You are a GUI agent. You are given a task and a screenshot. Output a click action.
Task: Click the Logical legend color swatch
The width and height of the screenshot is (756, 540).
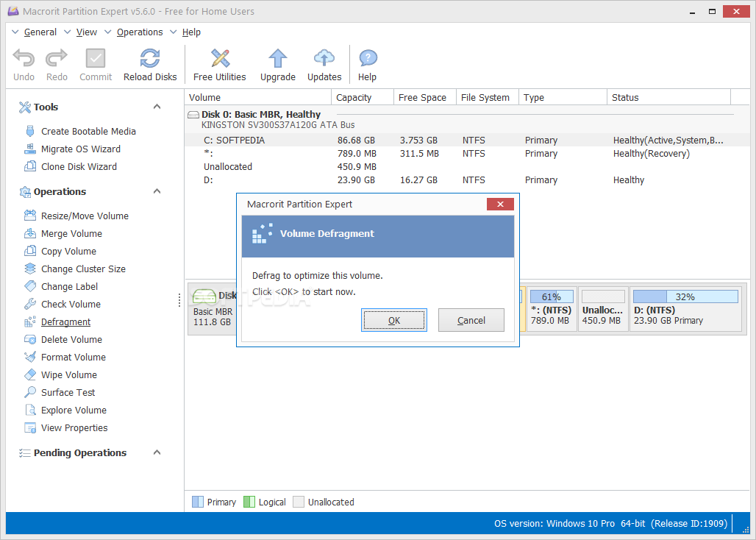tap(249, 502)
